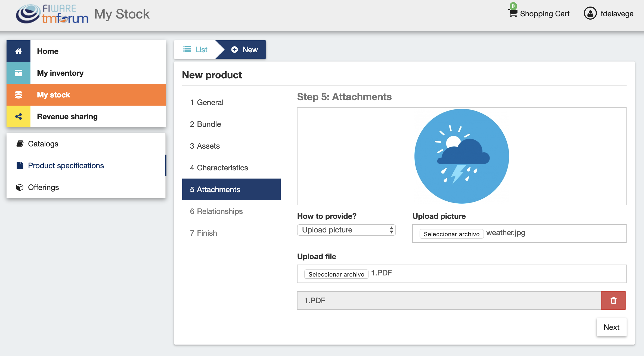644x356 pixels.
Task: Click Next to proceed to step 6
Action: pyautogui.click(x=612, y=327)
